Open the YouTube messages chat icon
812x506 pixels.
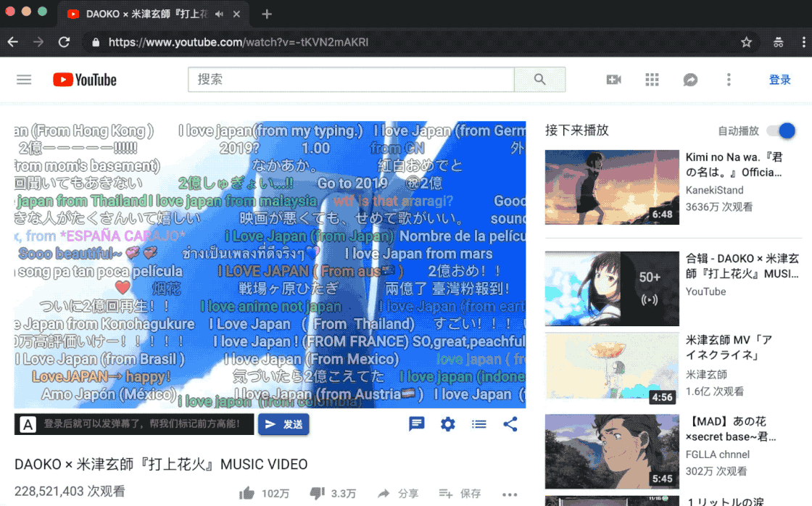coord(690,79)
